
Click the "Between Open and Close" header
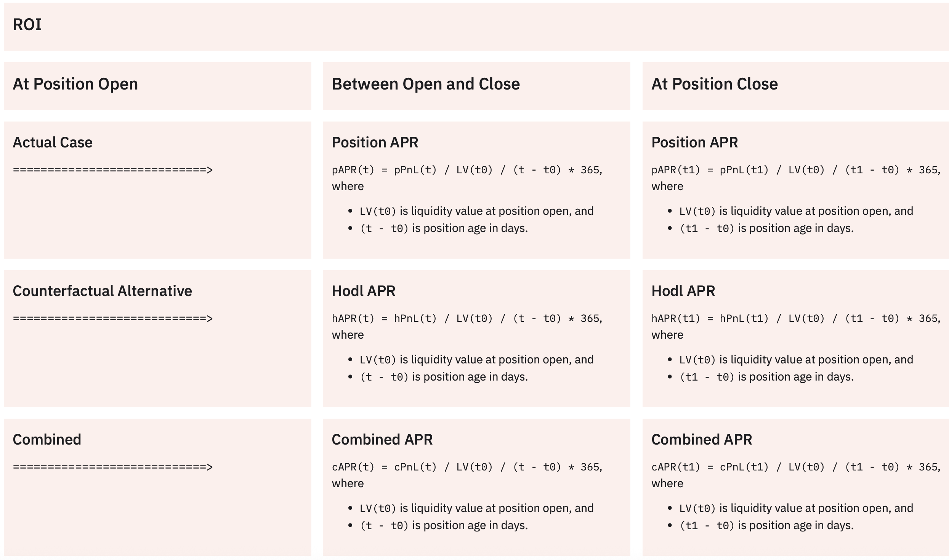(x=425, y=84)
